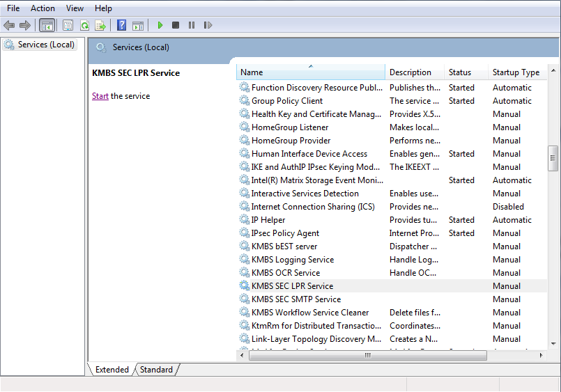Sort by the Startup Type column header
The width and height of the screenshot is (561, 392).
517,72
